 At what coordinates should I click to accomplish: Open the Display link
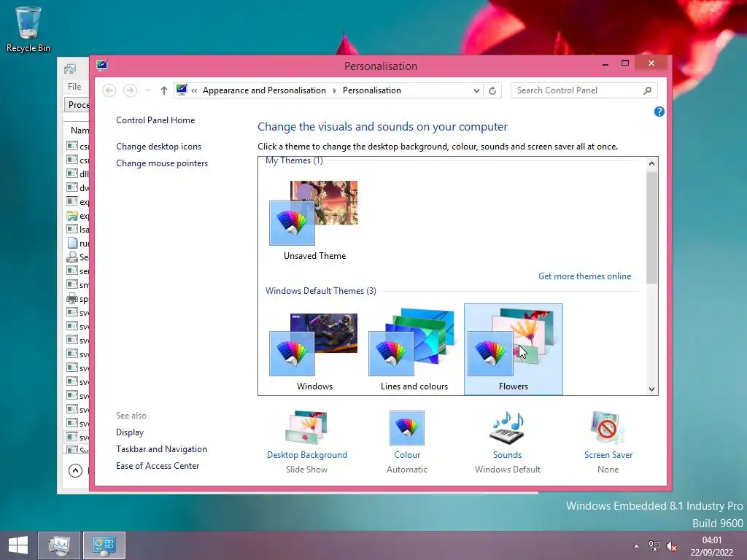(x=130, y=432)
